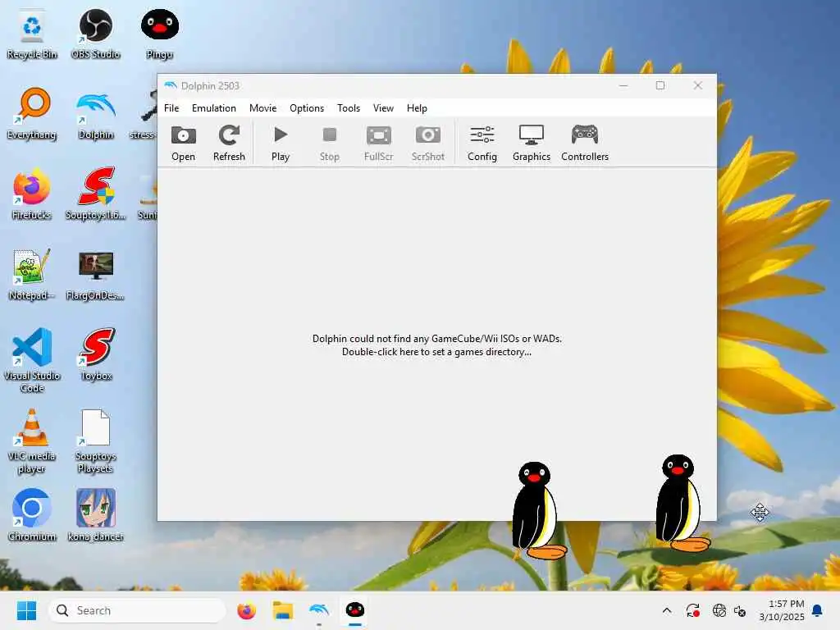Click the Stop toolbar button
The width and height of the screenshot is (840, 630).
point(330,143)
